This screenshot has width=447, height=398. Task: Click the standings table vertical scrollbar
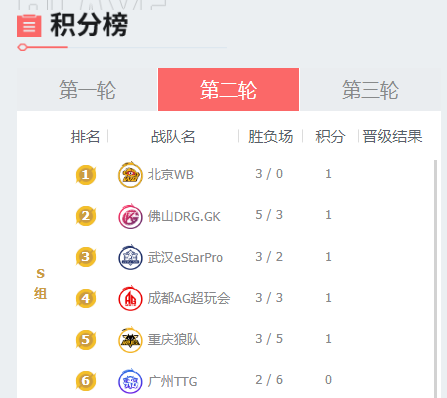point(435,279)
